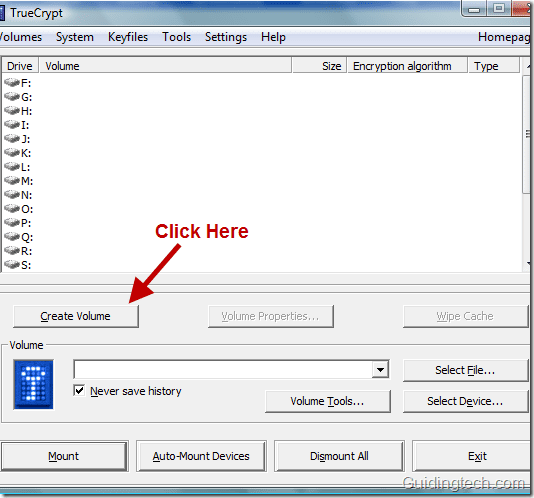Image resolution: width=534 pixels, height=498 pixels.
Task: Maximize the TrueCrypt window
Action: (x=499, y=8)
